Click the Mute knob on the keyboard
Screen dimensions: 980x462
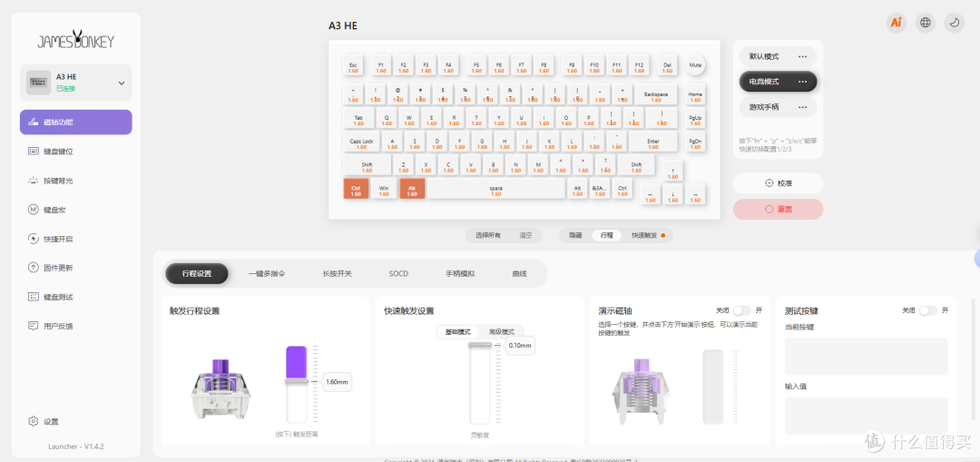click(695, 65)
